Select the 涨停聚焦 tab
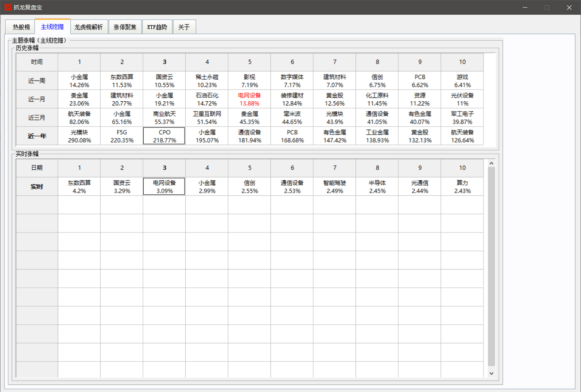The width and height of the screenshot is (581, 392). (x=125, y=27)
